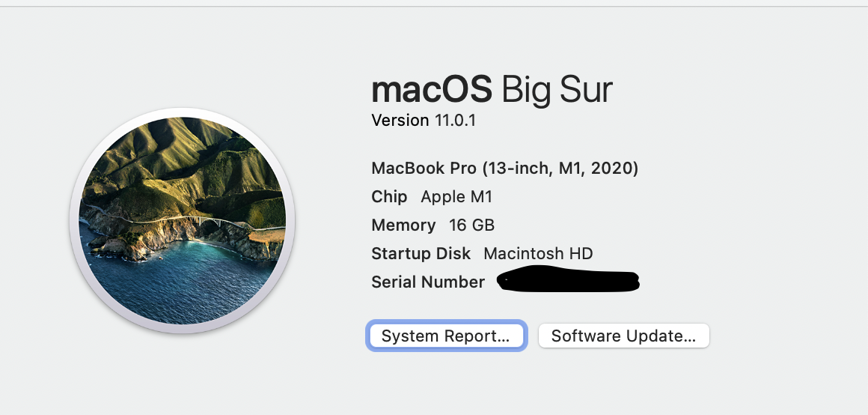Click the Version 11.0.1 text
Screen dimensions: 868x415
[x=424, y=120]
